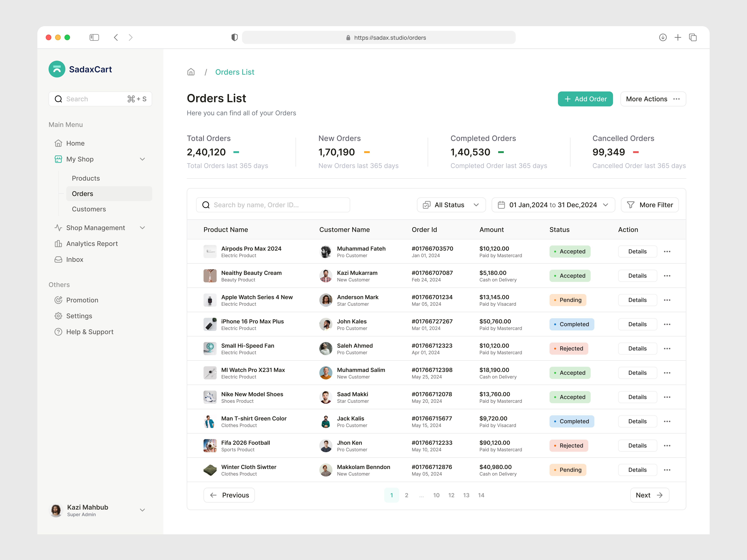Open Details for iPhone 16 Pro Max Plus
Screen dimensions: 747x560
(x=637, y=324)
